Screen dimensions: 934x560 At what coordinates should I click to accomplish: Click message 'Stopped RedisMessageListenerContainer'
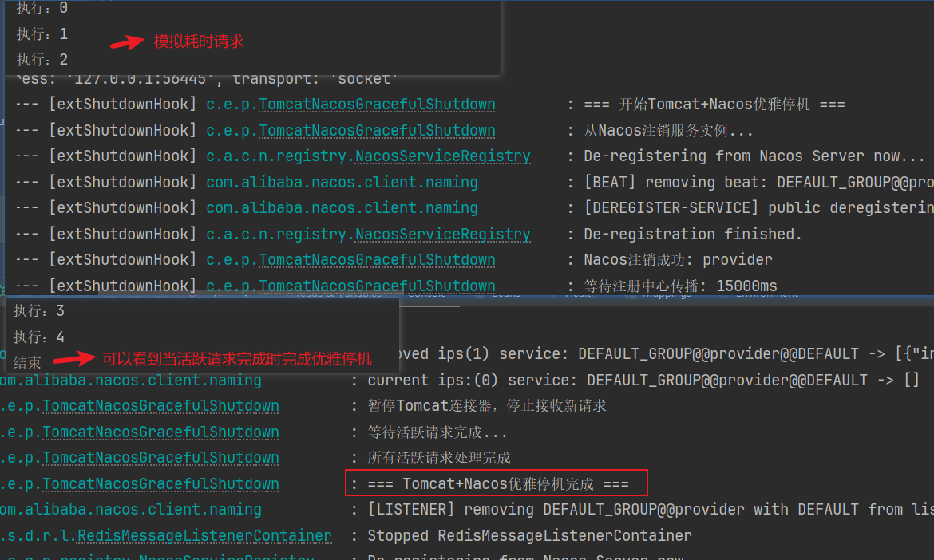click(x=529, y=536)
